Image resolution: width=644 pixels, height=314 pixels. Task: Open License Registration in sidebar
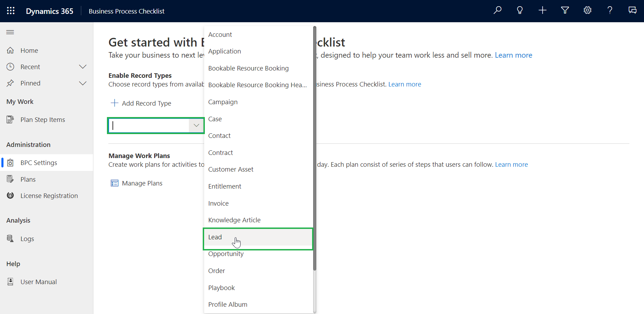point(47,196)
